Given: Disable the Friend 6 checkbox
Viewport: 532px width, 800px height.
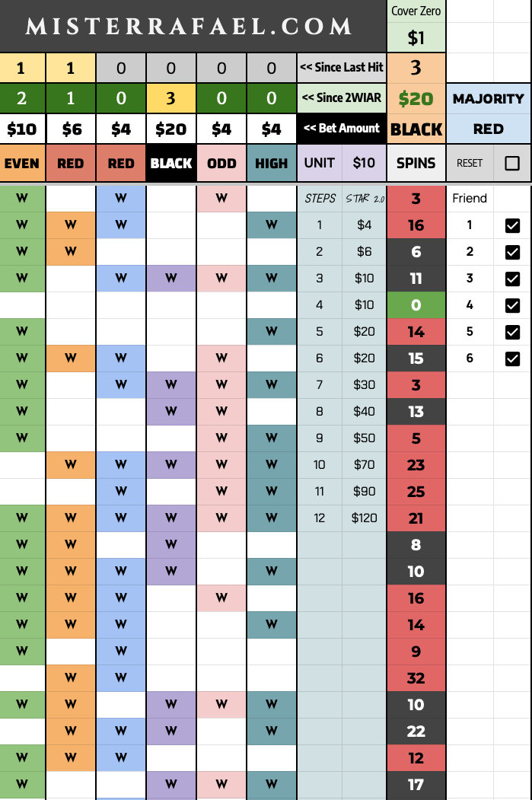Looking at the screenshot, I should [x=512, y=359].
